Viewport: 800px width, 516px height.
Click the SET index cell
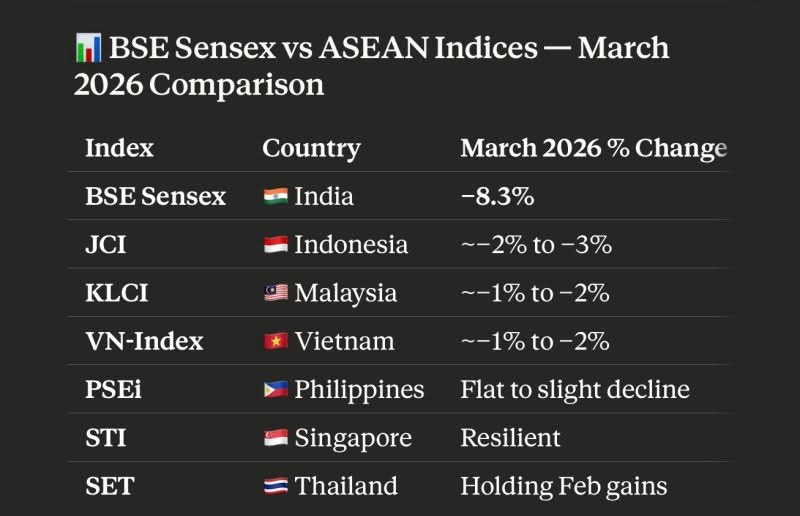(x=109, y=486)
